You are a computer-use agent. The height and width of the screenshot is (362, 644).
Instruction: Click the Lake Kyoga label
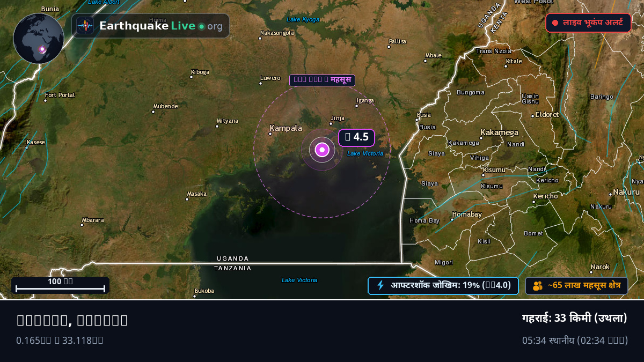pyautogui.click(x=303, y=19)
